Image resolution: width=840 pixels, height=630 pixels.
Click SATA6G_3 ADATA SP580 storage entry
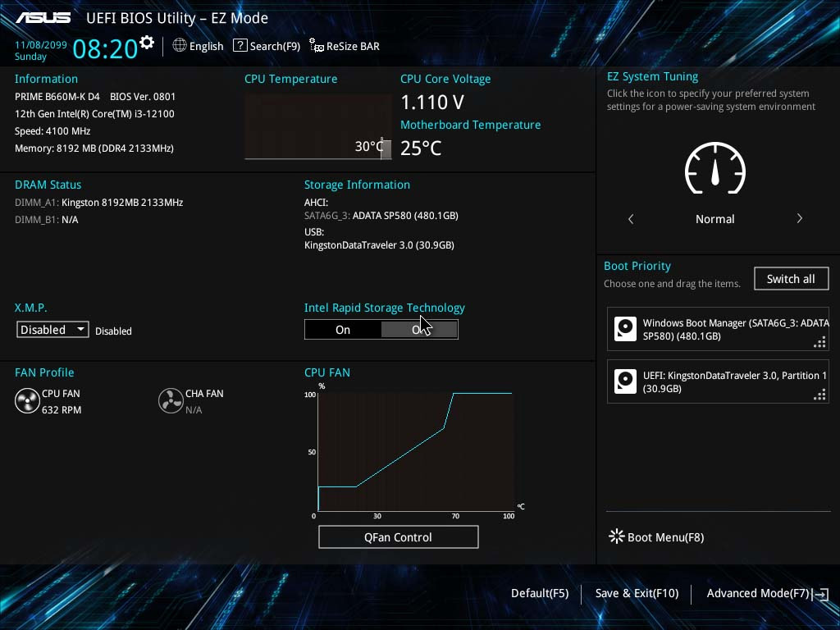pos(381,216)
